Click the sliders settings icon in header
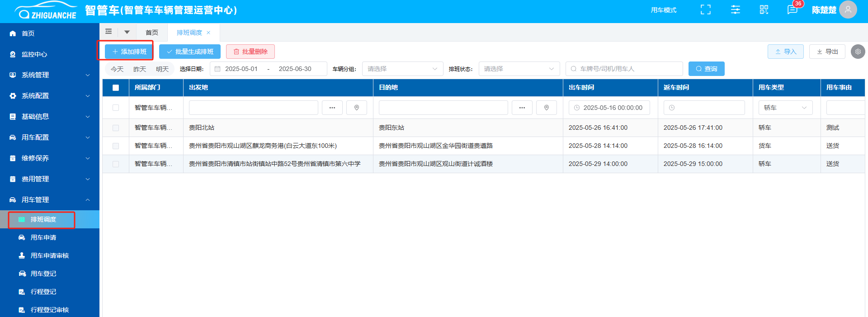Screen dimensions: 868x317 pyautogui.click(x=736, y=10)
